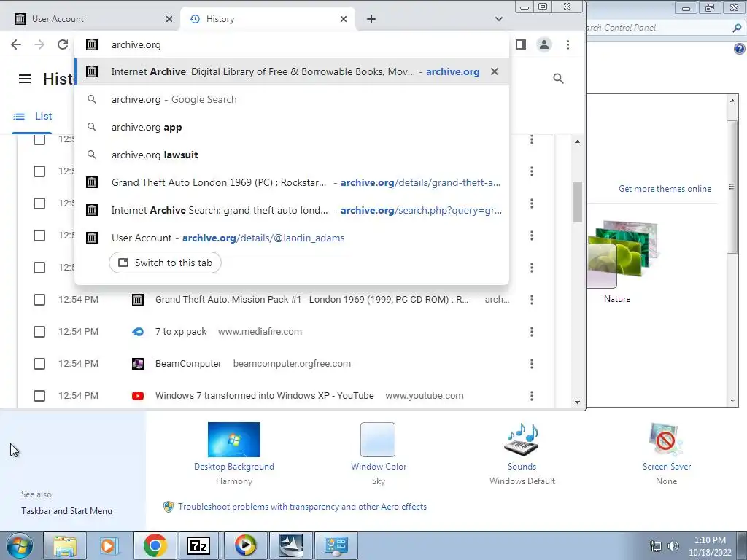Select the Internet Archive Search suggestion

[292, 210]
